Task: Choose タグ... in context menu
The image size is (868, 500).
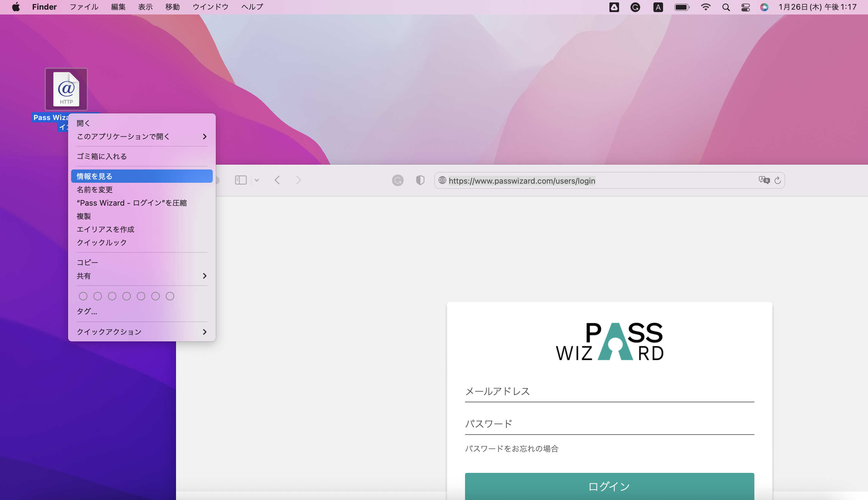Action: (142, 312)
